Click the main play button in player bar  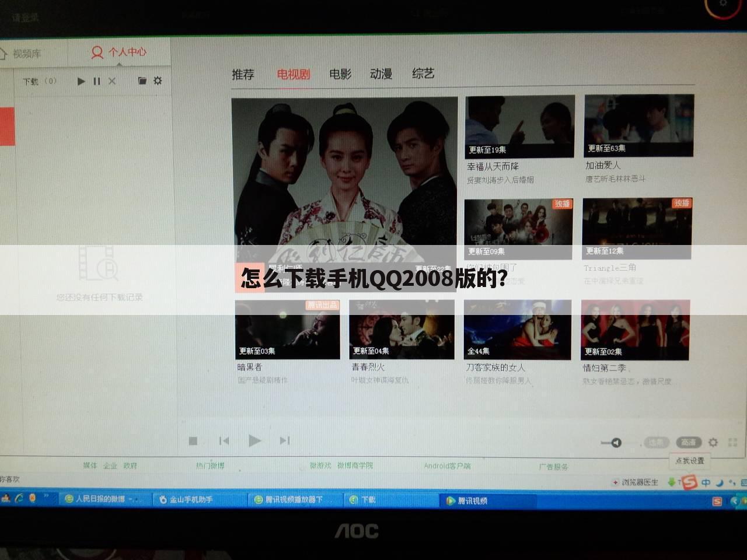click(254, 440)
